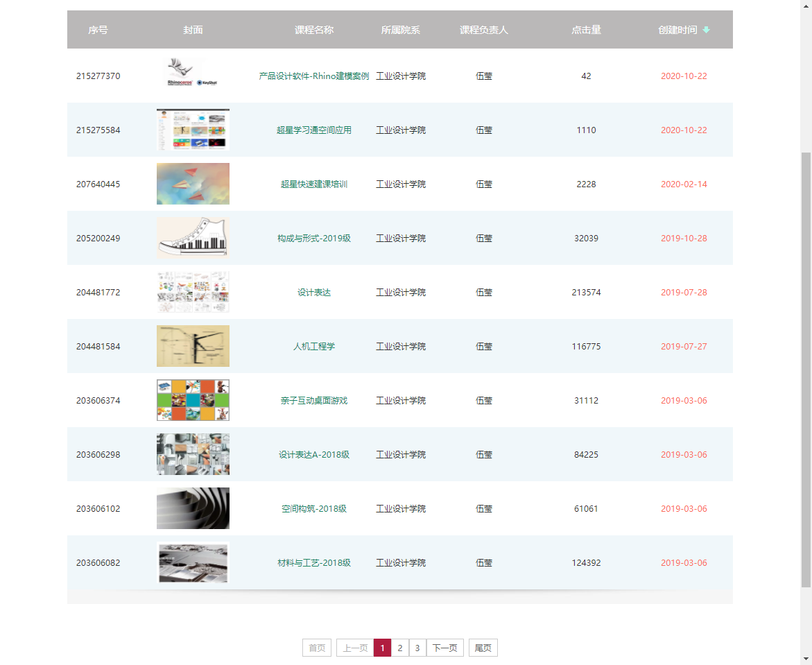The image size is (812, 665).
Task: Jump to last page with 尾页
Action: (483, 648)
